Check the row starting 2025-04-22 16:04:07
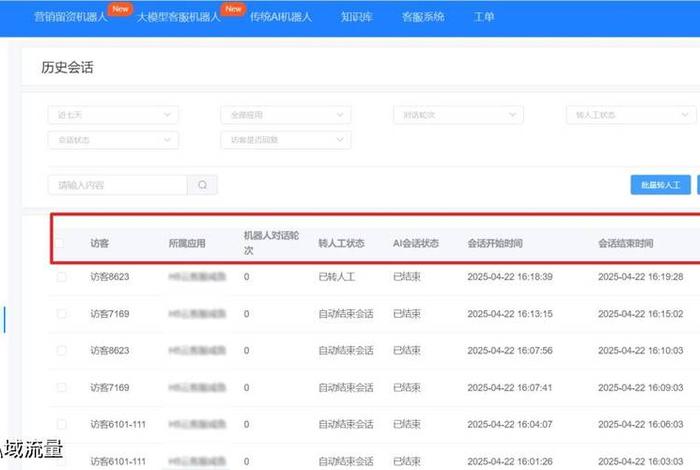700x470 pixels. [x=62, y=424]
